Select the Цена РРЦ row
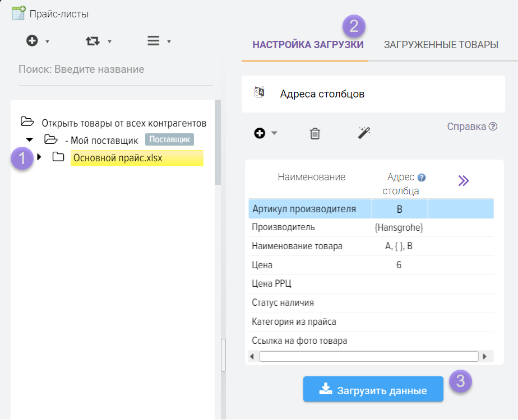The width and height of the screenshot is (518, 420). click(x=272, y=284)
